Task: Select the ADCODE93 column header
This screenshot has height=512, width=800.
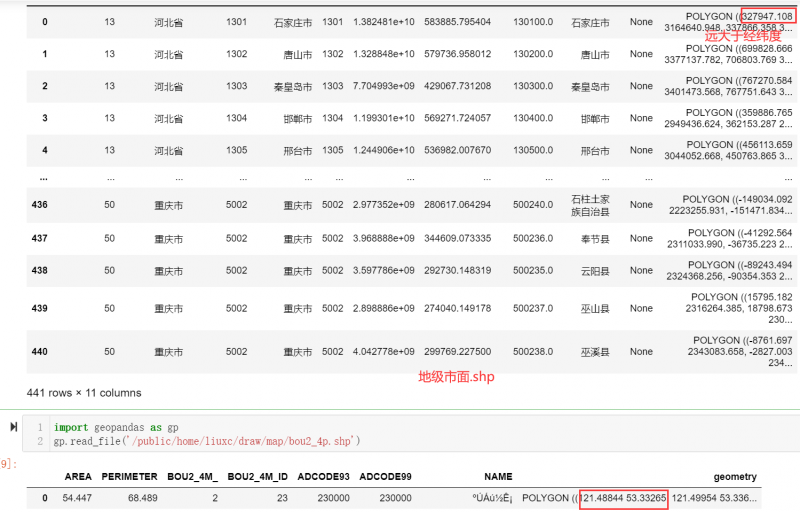Action: 321,477
